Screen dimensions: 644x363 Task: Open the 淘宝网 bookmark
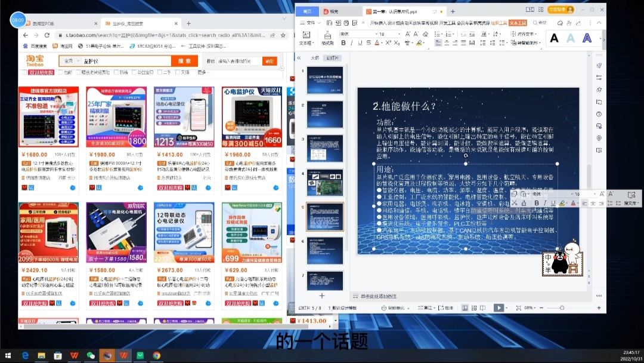click(x=63, y=46)
